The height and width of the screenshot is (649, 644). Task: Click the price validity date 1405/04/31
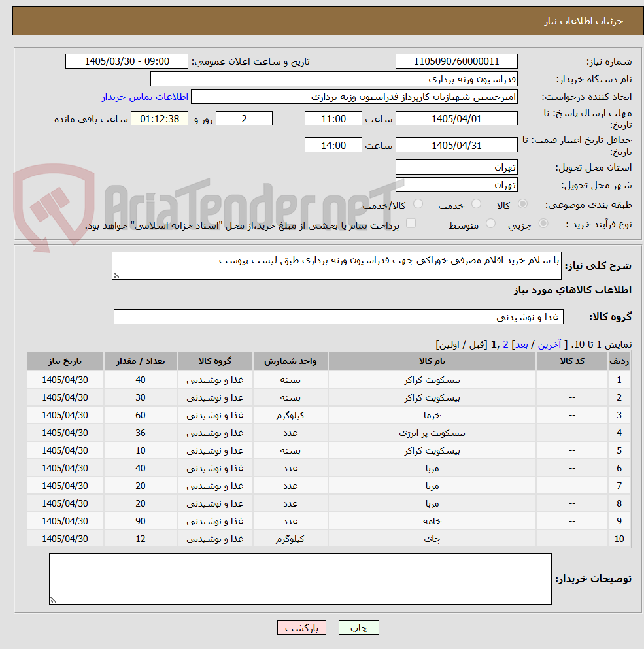456,145
